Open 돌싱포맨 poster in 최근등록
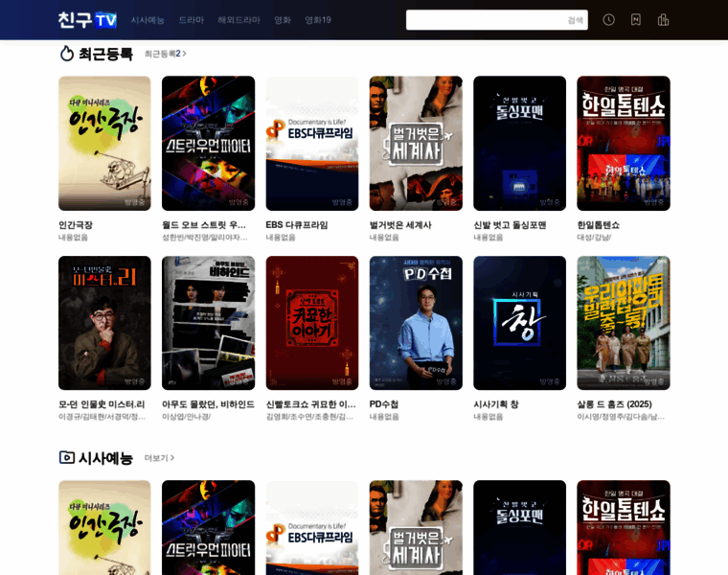 519,144
